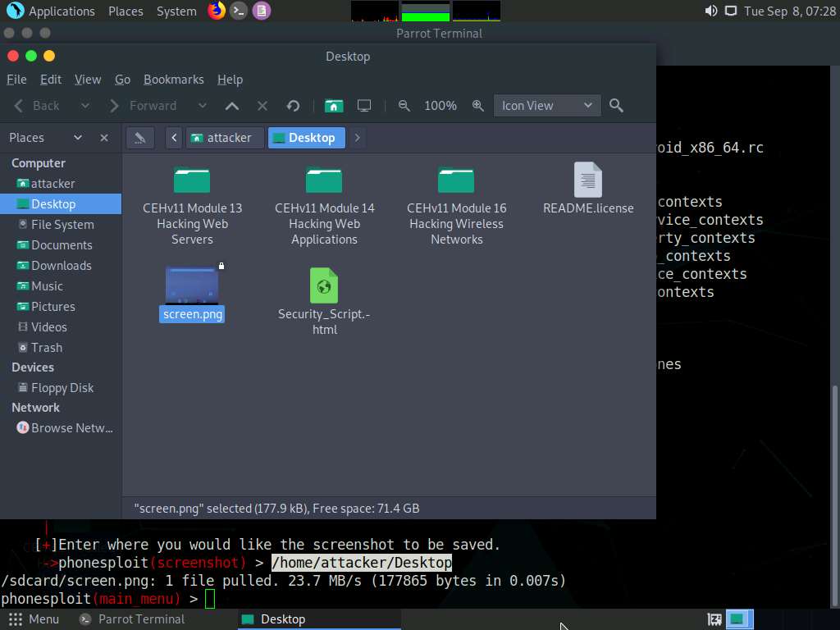
Task: Open the Go menu
Action: click(122, 80)
